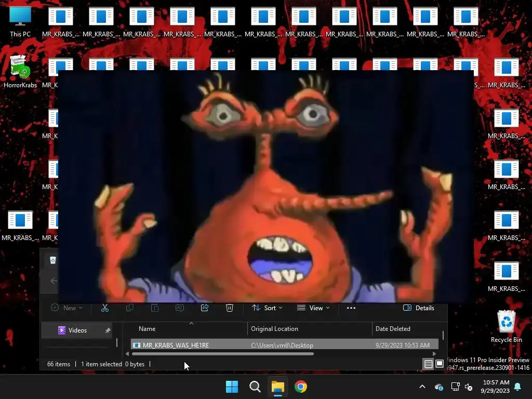Image resolution: width=532 pixels, height=399 pixels.
Task: Select the HorrorKrabs desktop icon
Action: point(20,72)
